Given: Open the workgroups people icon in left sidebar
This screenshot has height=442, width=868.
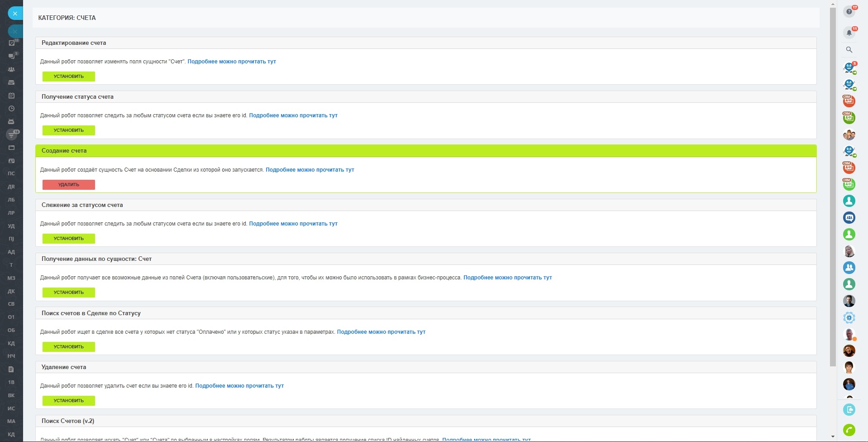Looking at the screenshot, I should (x=12, y=69).
